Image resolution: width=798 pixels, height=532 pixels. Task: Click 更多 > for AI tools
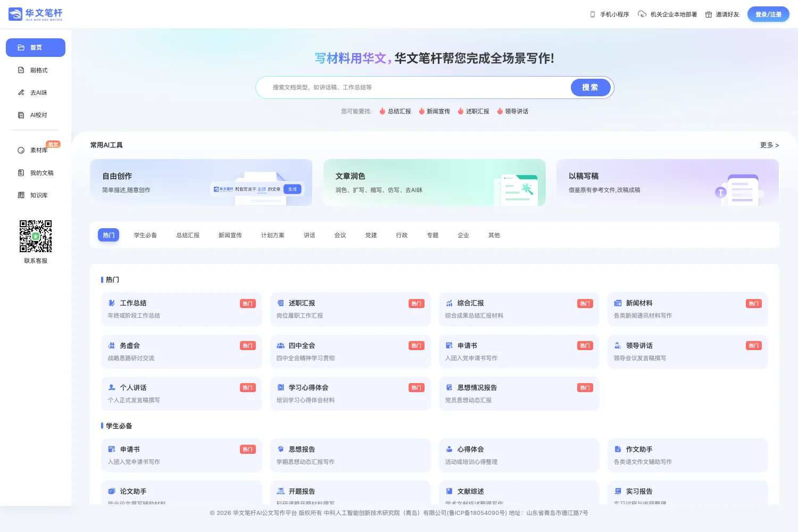point(769,145)
